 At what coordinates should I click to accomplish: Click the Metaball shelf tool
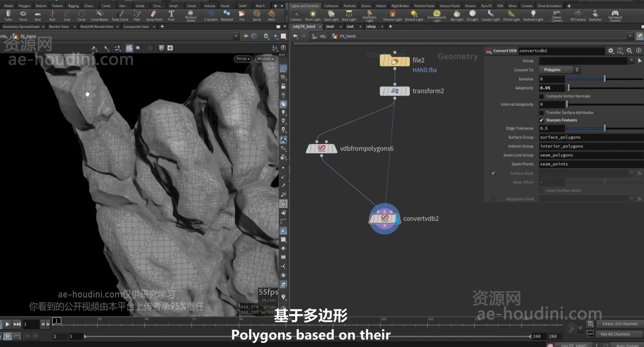pyautogui.click(x=227, y=16)
